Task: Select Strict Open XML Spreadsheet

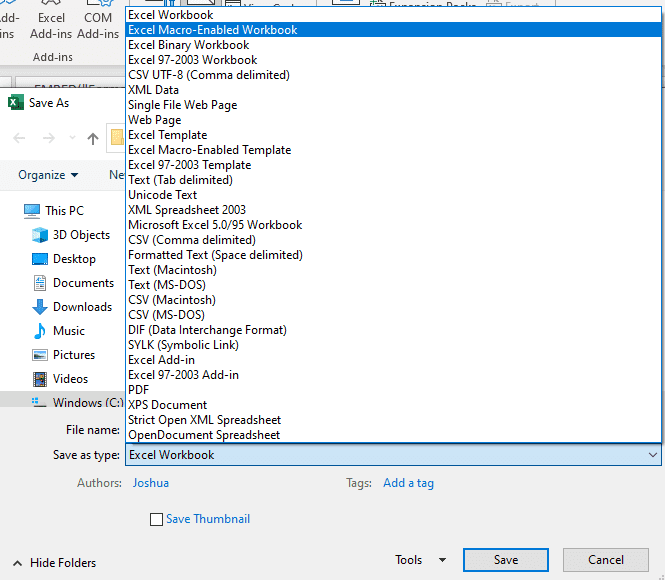Action: [394, 420]
